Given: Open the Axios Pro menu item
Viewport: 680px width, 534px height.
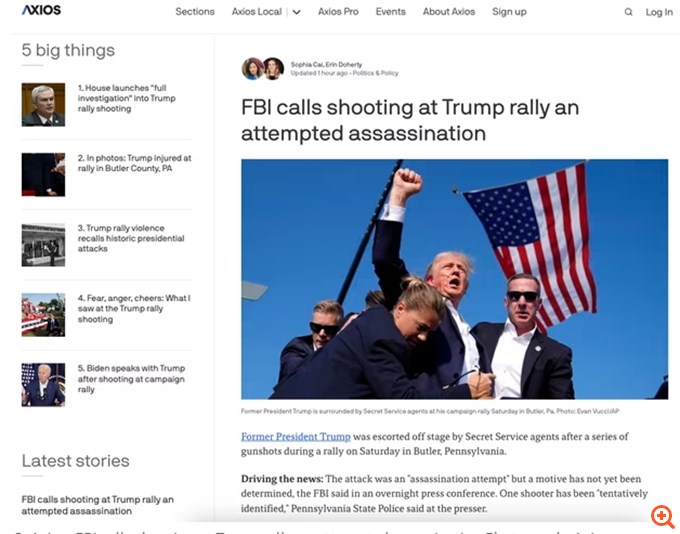Looking at the screenshot, I should click(x=338, y=12).
